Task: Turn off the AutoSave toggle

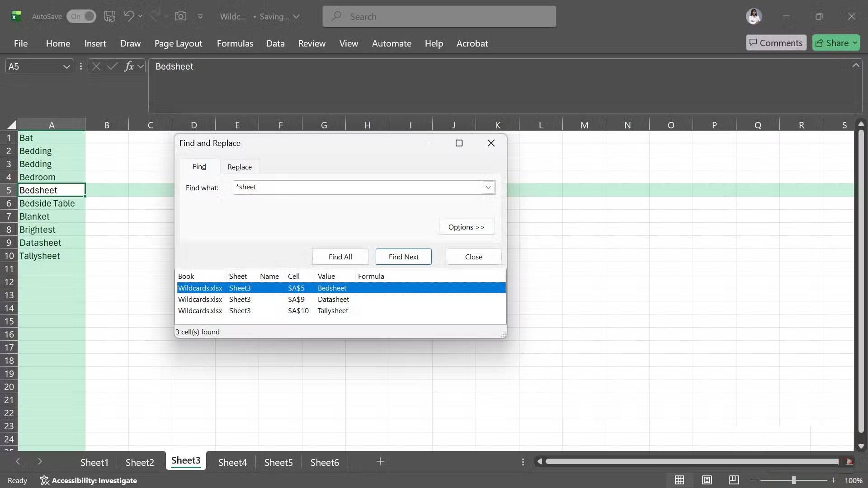Action: tap(81, 16)
